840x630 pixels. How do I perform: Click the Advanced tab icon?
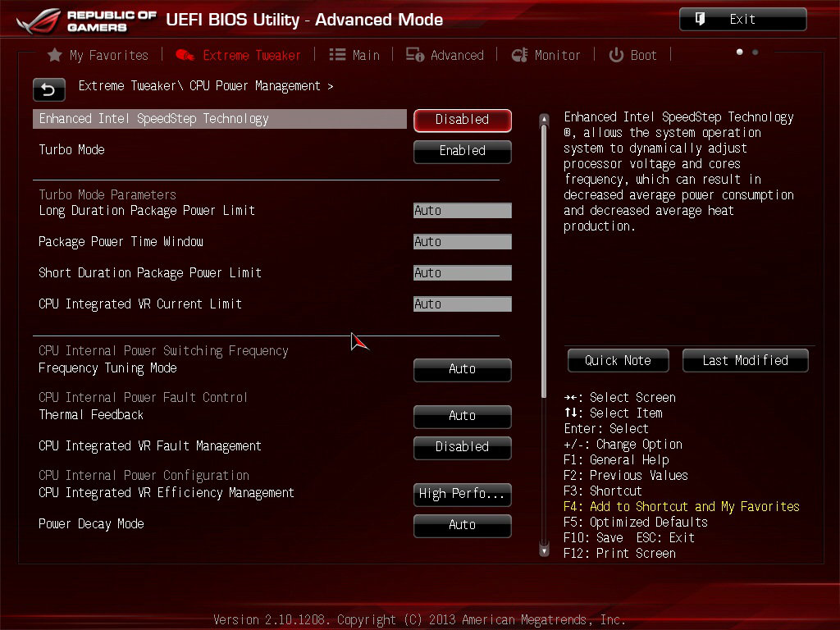[414, 55]
